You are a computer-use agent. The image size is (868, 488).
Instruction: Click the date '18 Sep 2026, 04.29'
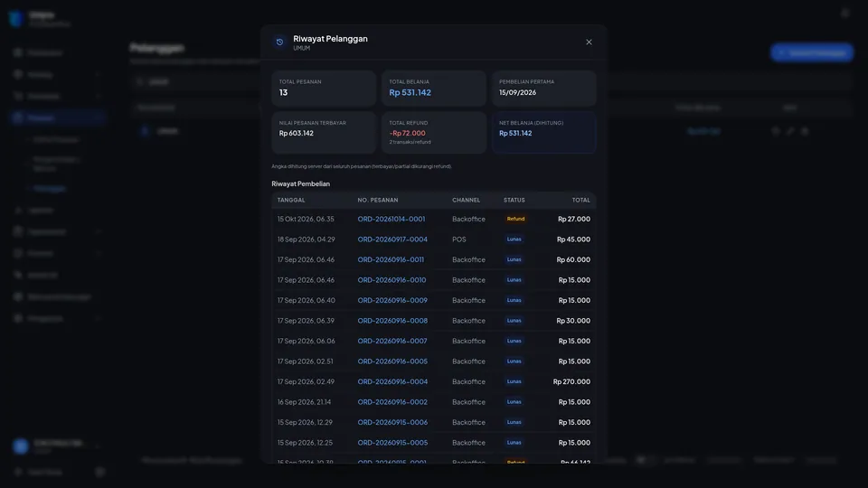tap(307, 239)
